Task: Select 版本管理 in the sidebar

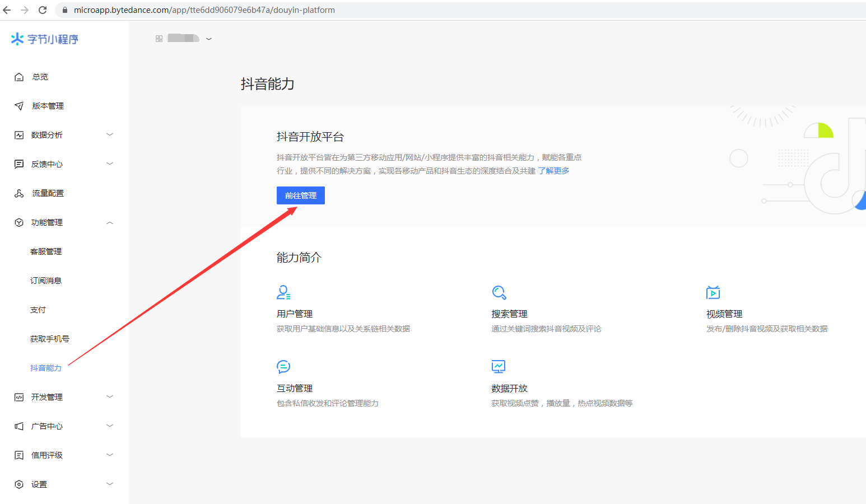Action: pyautogui.click(x=48, y=106)
